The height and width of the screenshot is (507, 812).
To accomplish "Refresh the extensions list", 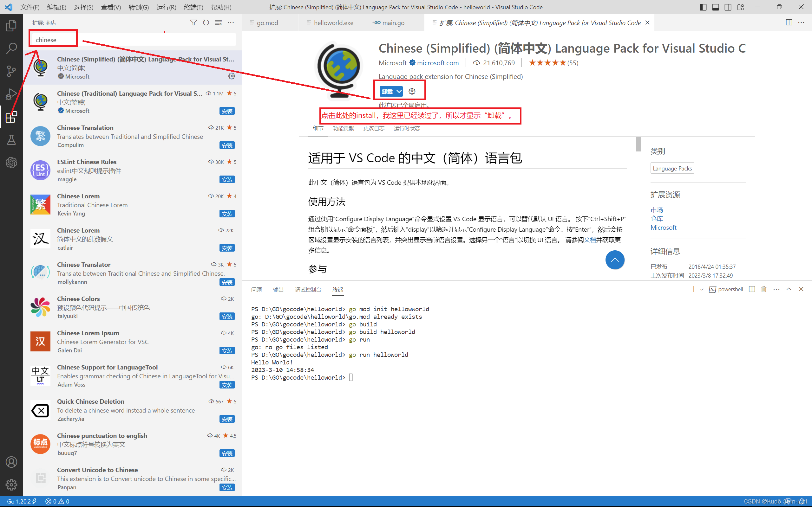I will pyautogui.click(x=206, y=22).
